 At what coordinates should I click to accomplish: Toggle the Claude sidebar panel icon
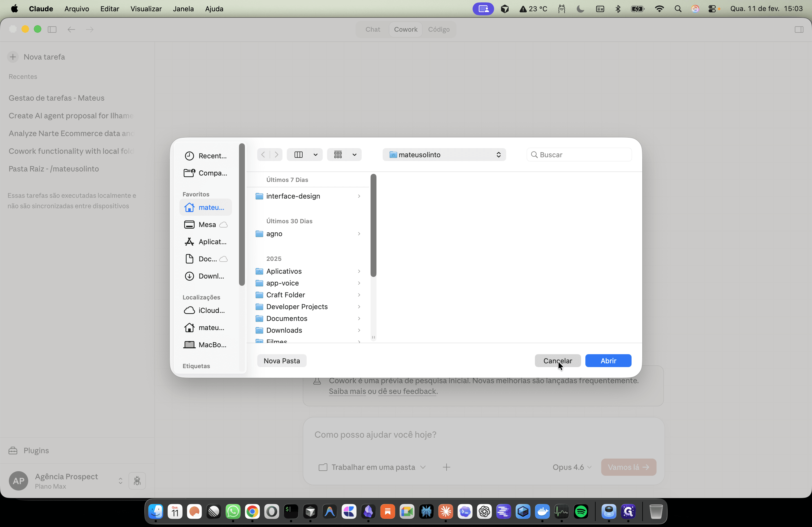coord(52,29)
